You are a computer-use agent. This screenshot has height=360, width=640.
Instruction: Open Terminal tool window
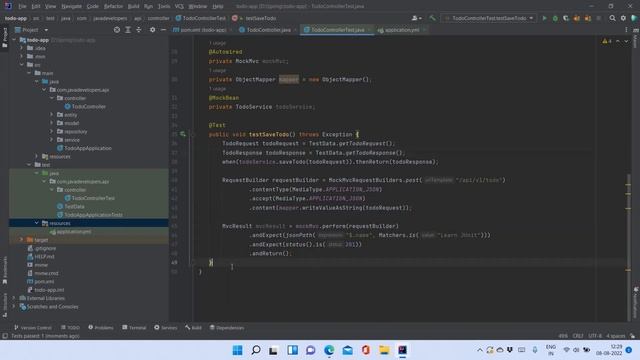coord(134,327)
